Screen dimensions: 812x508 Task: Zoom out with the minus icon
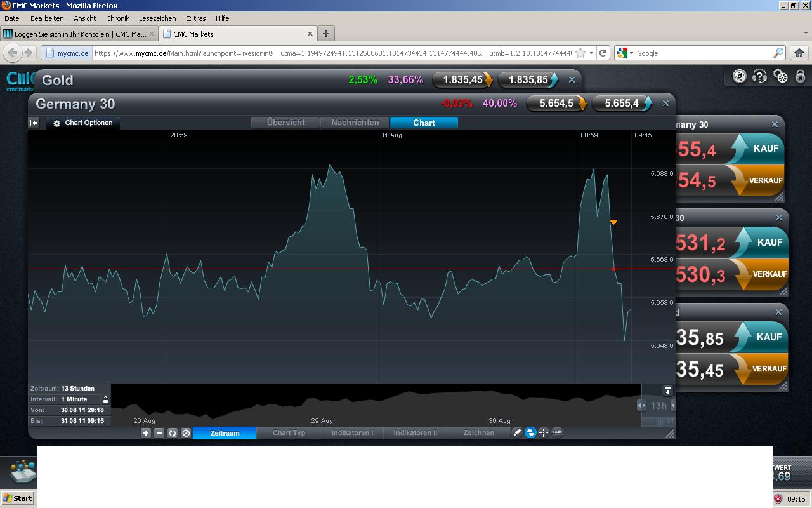[x=159, y=433]
